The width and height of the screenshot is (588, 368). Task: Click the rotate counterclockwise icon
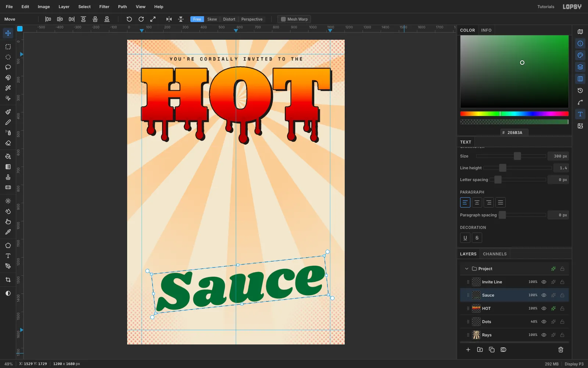pyautogui.click(x=129, y=19)
